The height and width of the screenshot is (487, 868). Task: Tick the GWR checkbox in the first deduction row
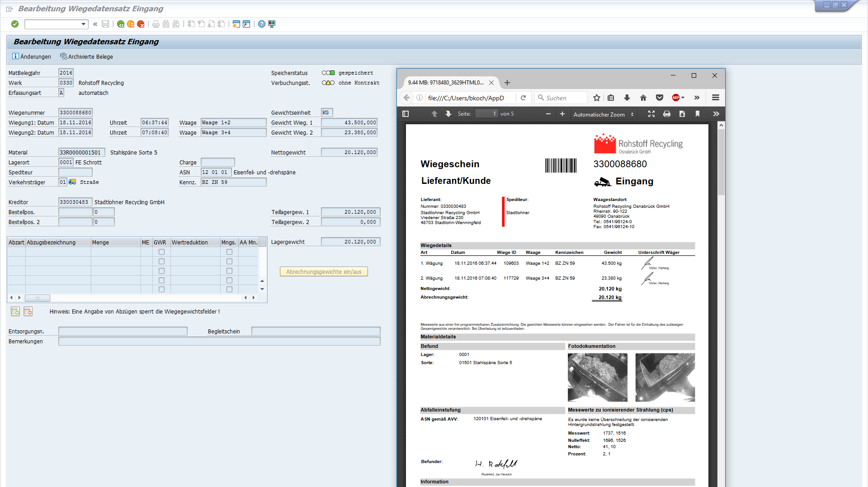point(161,252)
